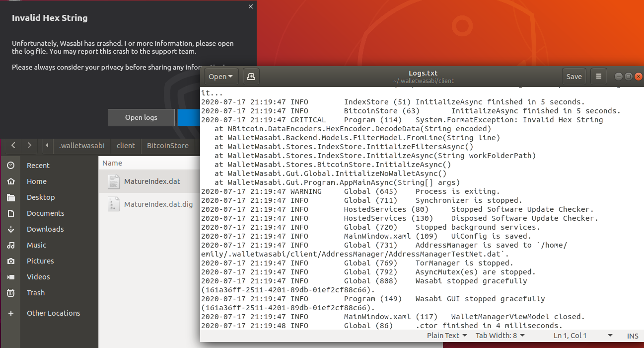Click the HexEncoder.DecodeData stack trace line
644x348 pixels.
(x=353, y=129)
